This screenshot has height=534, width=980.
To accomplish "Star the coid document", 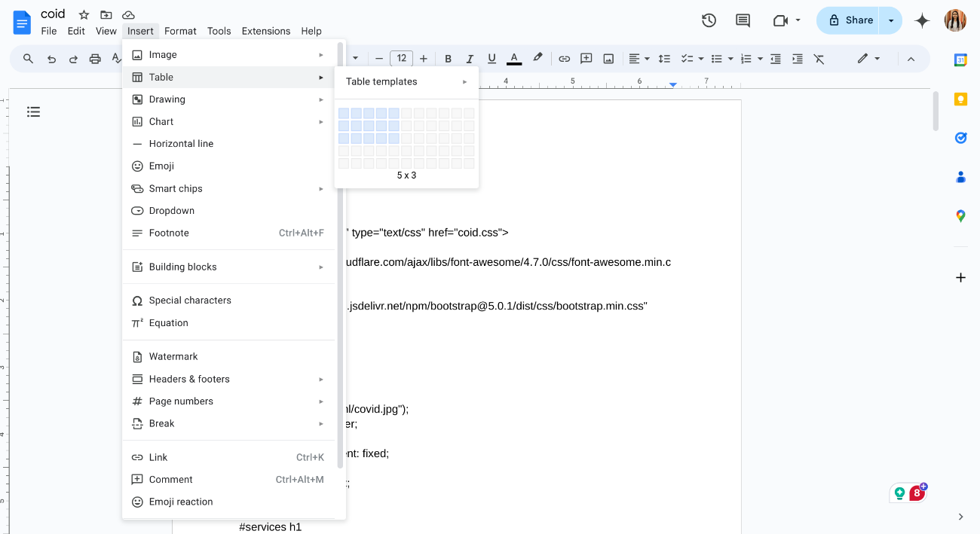I will click(x=84, y=14).
